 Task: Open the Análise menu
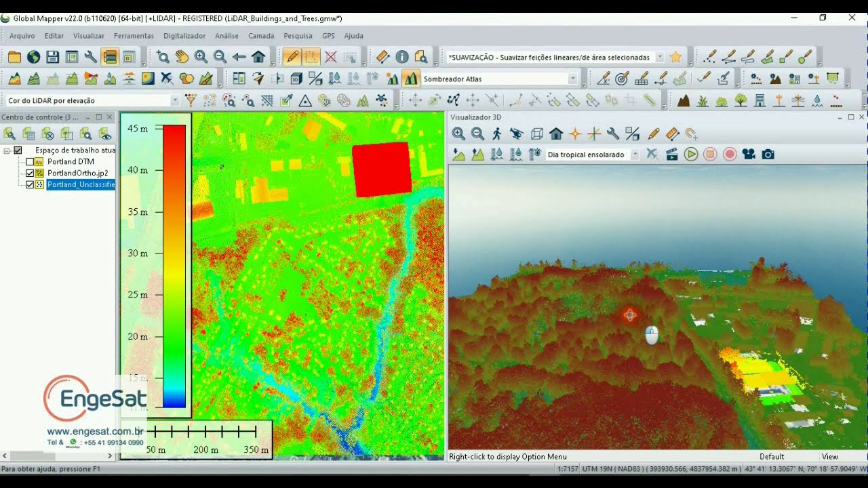[x=226, y=36]
